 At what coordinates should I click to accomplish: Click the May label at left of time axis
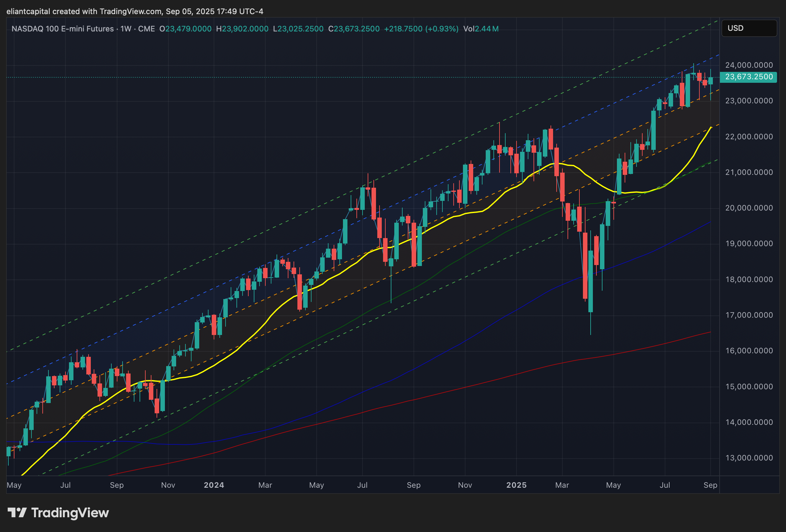14,485
